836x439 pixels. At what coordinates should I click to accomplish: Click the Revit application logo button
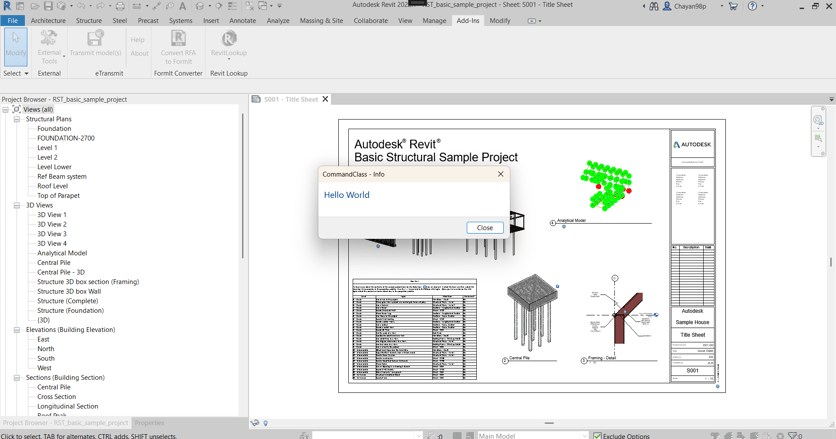[7, 6]
